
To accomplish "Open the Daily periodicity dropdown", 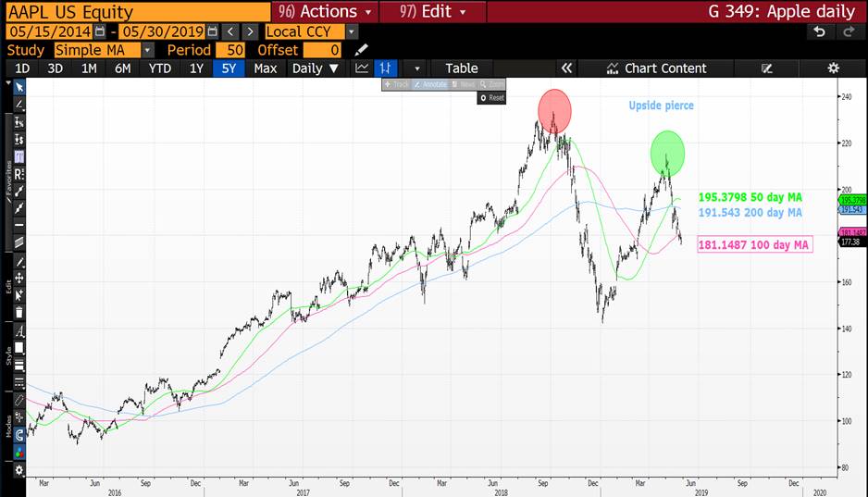I will tap(315, 68).
